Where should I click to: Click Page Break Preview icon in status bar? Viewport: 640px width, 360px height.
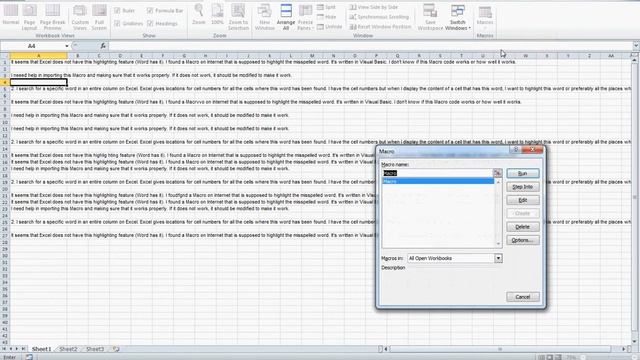pyautogui.click(x=558, y=358)
